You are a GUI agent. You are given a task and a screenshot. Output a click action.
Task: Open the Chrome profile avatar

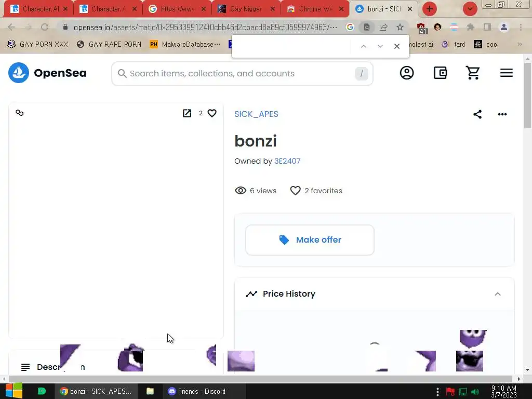(x=504, y=27)
